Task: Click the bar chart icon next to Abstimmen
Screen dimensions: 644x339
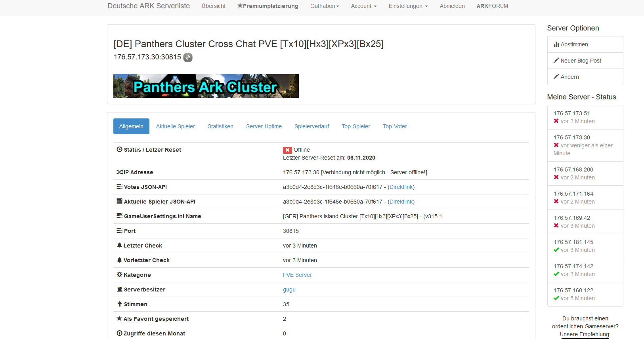Action: click(x=556, y=44)
